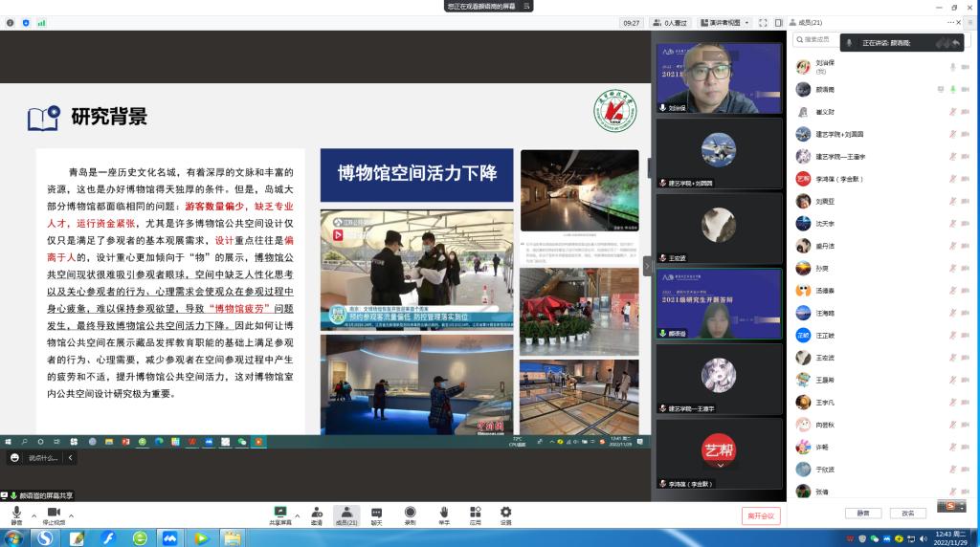Click the record (录制) icon
Screen dimensions: 980x547
(410, 512)
